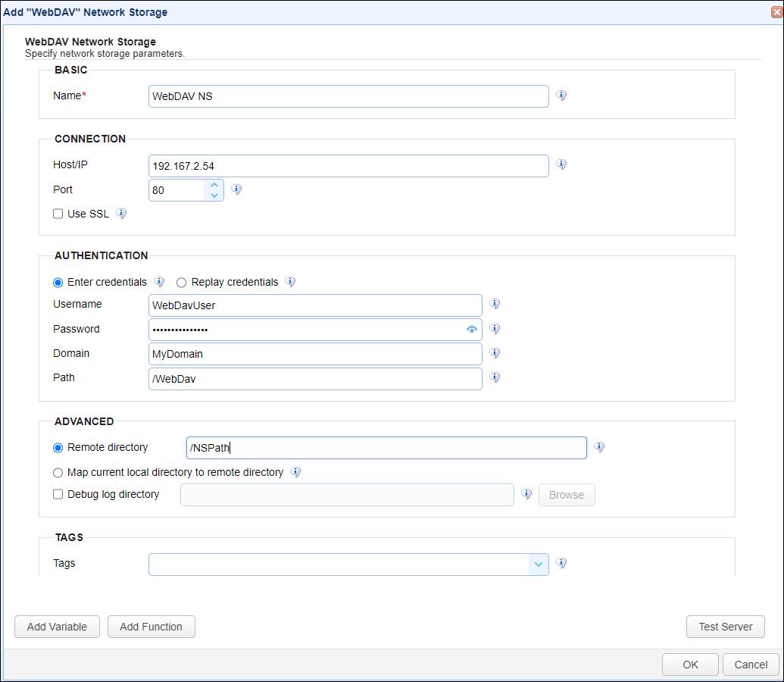
Task: Select the Enter credentials radio button
Action: [58, 282]
